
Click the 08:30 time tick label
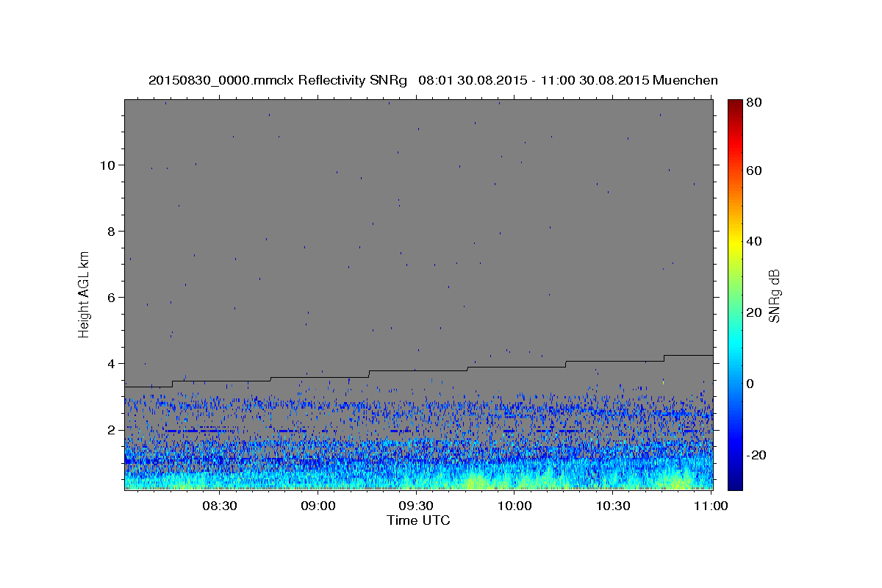(220, 506)
